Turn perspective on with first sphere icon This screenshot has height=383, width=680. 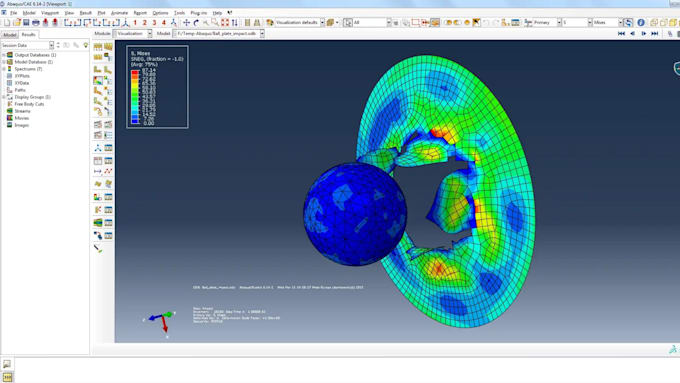click(448, 23)
